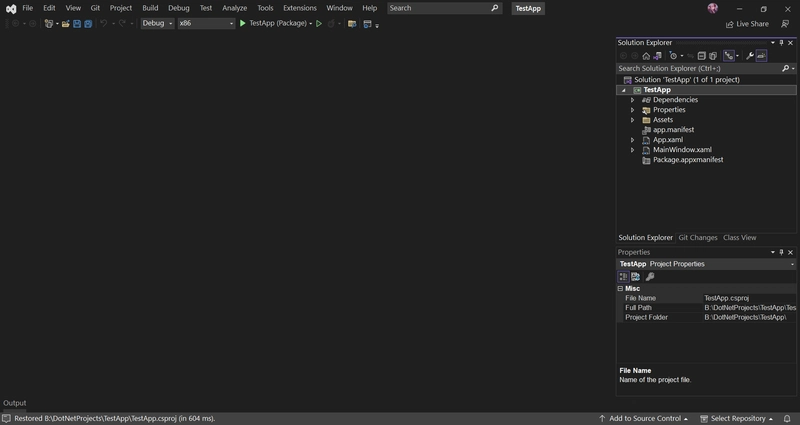Open Pending Changes Filter clock icon

coord(673,56)
